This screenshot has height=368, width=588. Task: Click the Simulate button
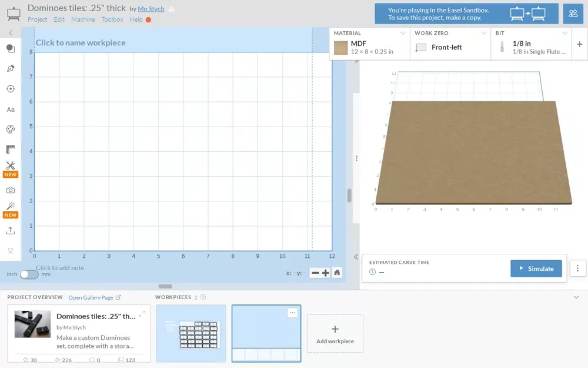(536, 268)
